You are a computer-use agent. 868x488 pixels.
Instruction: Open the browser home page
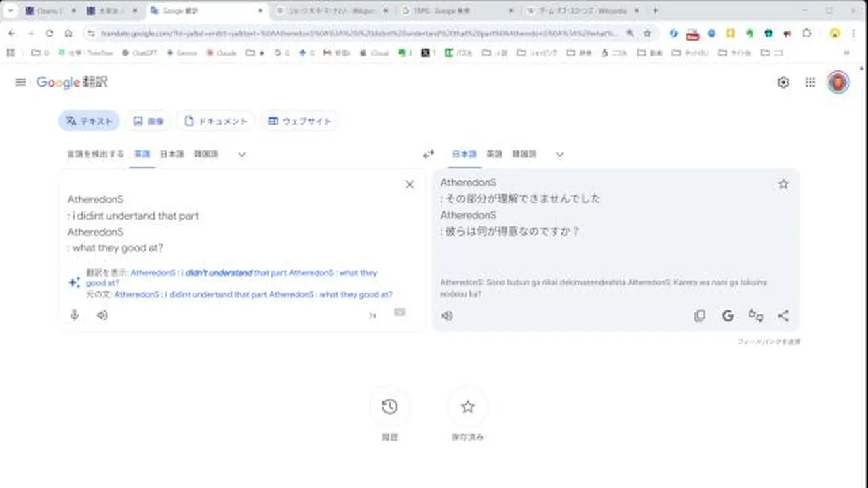(x=68, y=33)
